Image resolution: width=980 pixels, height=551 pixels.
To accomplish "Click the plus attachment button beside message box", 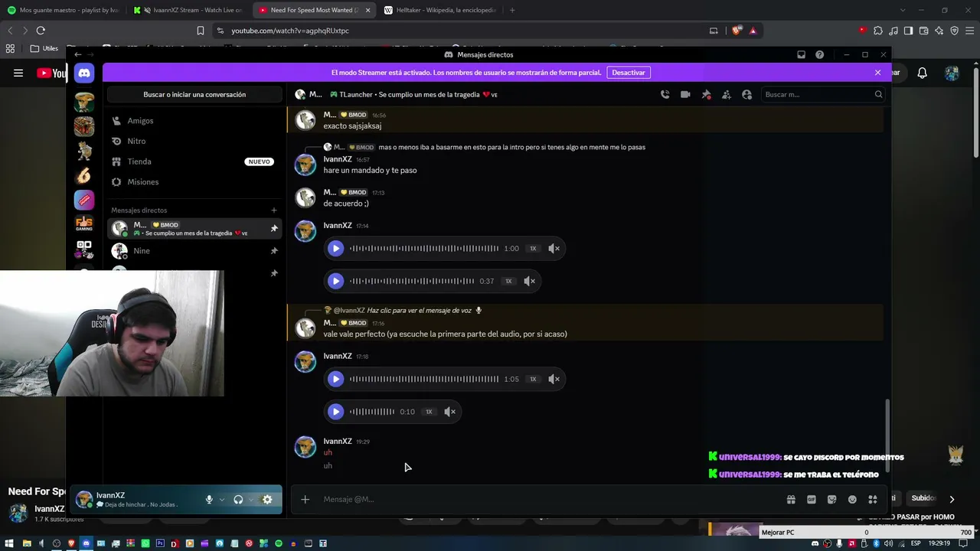I will click(x=305, y=500).
